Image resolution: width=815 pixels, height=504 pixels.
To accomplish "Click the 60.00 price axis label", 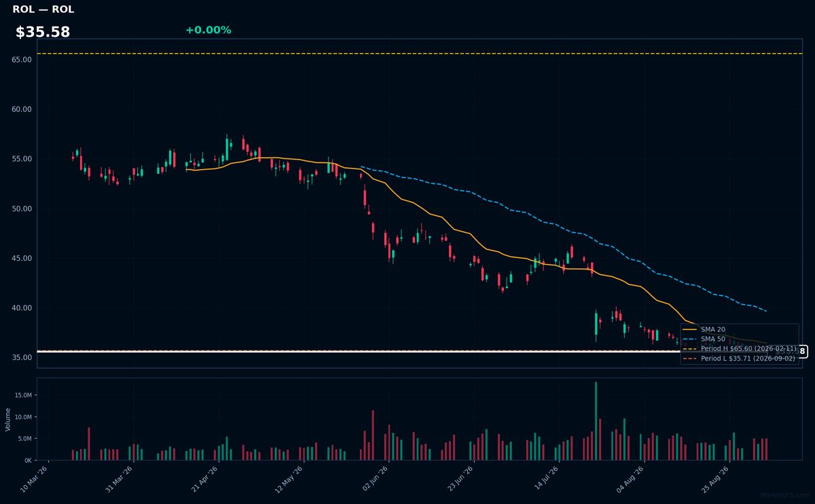I will tap(22, 109).
